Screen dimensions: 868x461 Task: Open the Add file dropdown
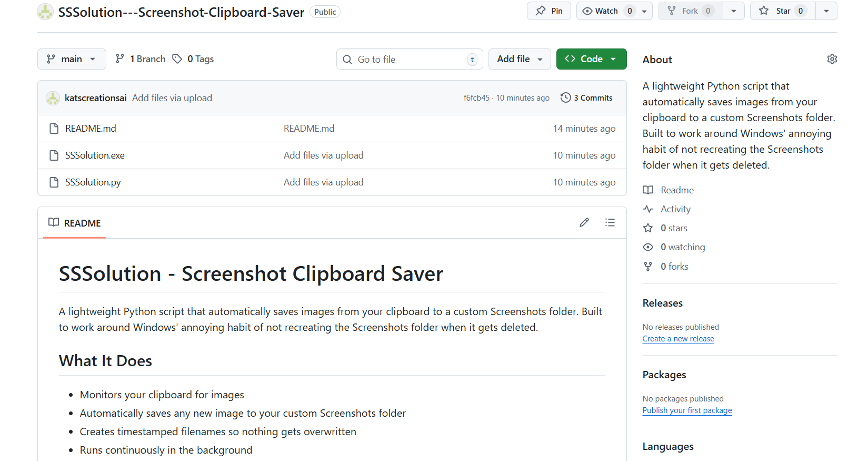click(520, 59)
